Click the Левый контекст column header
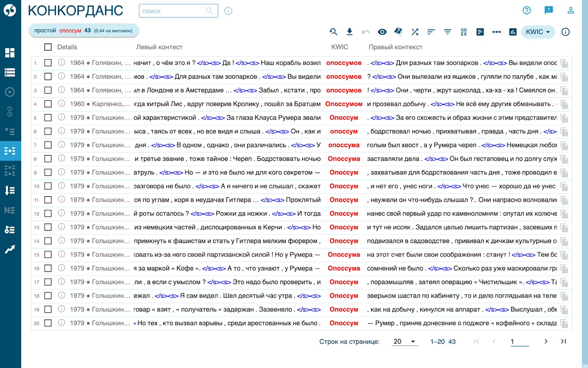The image size is (588, 368). [159, 47]
